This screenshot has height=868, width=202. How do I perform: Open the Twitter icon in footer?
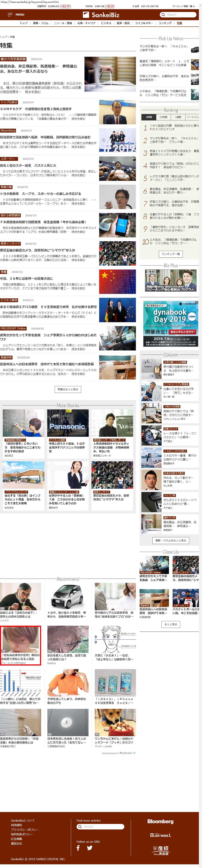90,848
